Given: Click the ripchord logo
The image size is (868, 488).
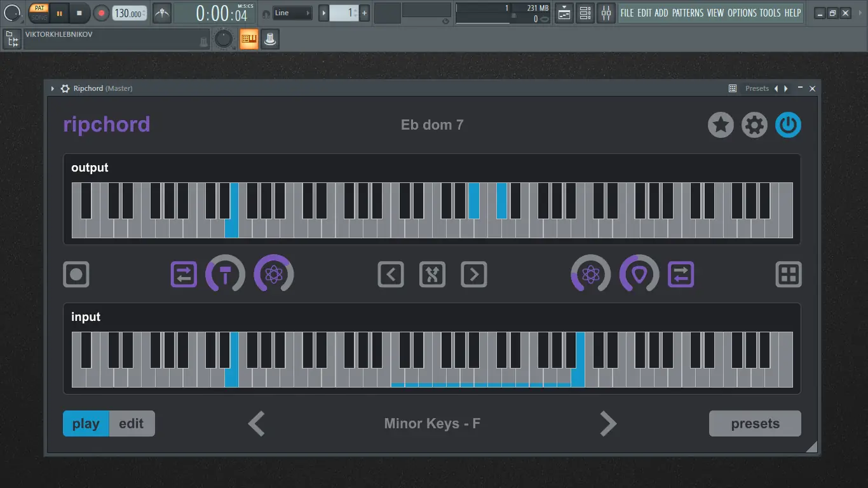Looking at the screenshot, I should [x=107, y=125].
